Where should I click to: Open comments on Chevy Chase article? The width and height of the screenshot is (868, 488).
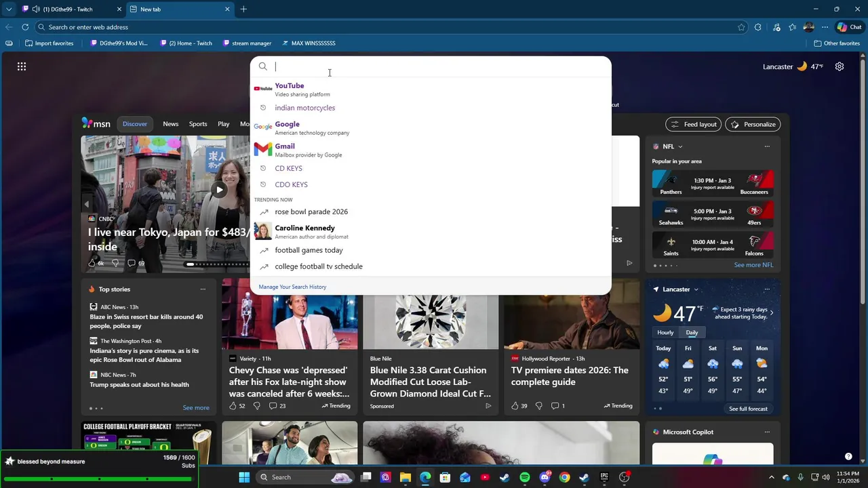tap(277, 406)
